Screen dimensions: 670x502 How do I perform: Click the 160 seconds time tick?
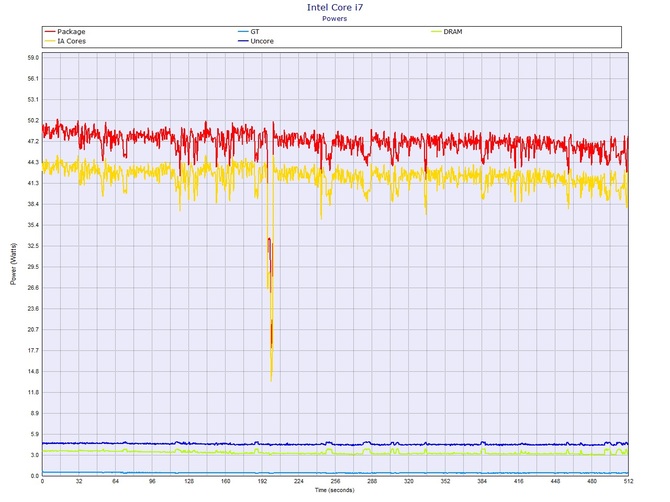tap(226, 481)
